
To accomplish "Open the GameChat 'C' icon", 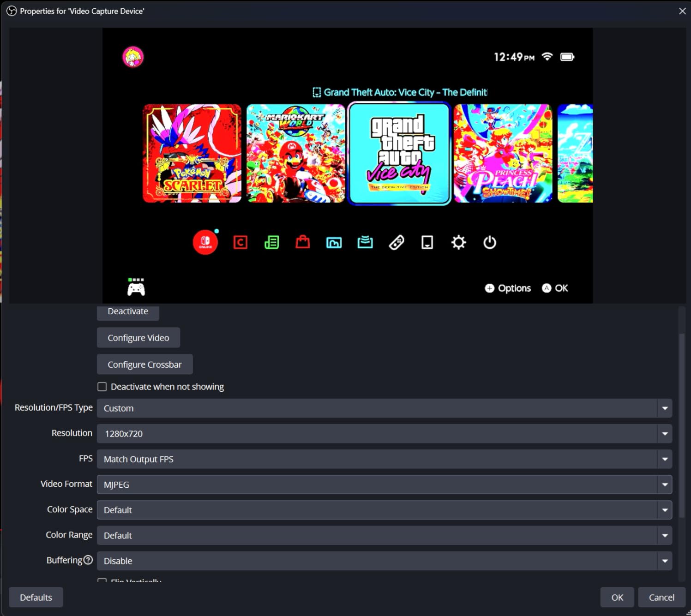I will pyautogui.click(x=240, y=242).
